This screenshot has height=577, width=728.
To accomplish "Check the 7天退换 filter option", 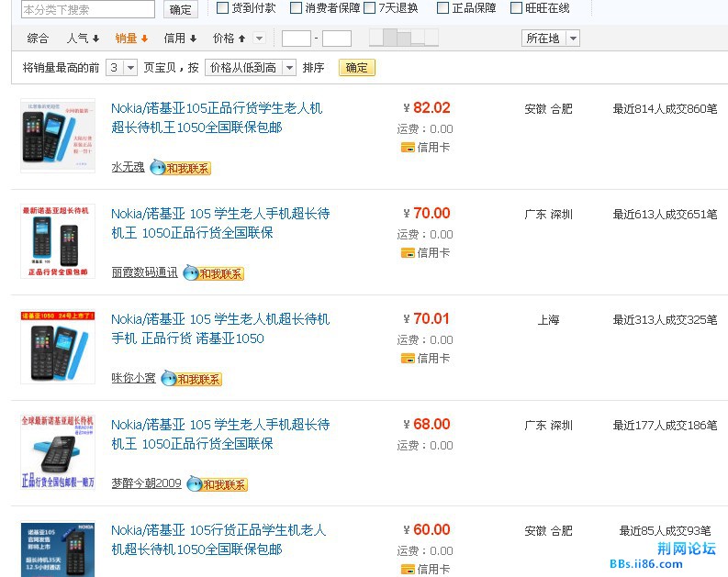I will 369,8.
